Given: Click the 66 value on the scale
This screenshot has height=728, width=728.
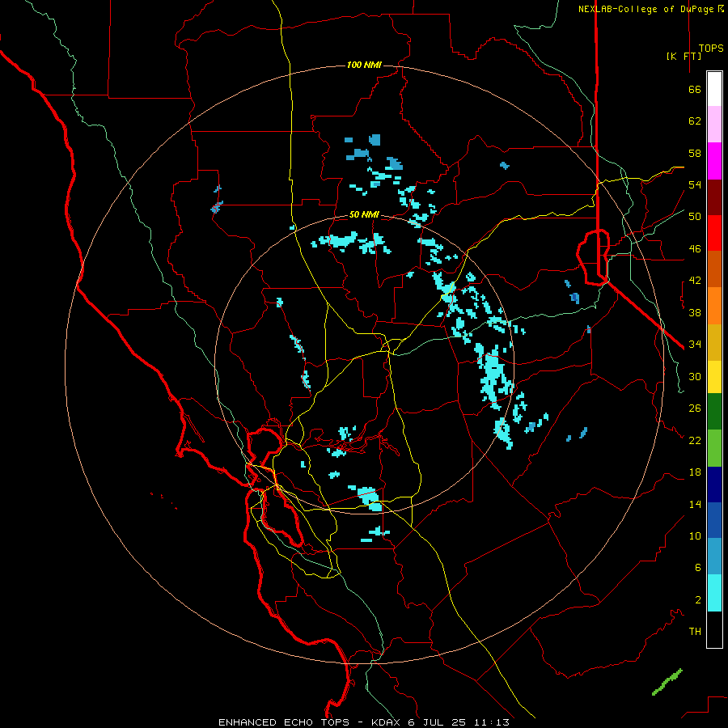Looking at the screenshot, I should pos(695,89).
